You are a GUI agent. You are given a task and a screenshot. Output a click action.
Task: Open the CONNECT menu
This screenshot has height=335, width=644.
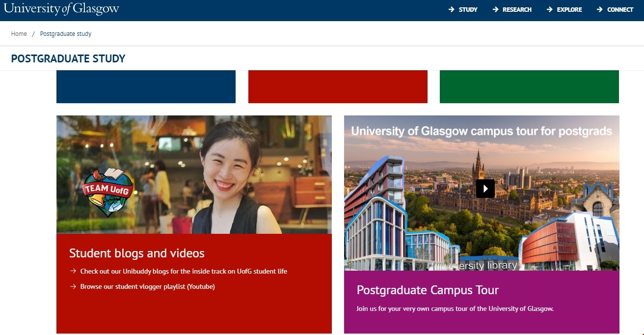pyautogui.click(x=620, y=9)
